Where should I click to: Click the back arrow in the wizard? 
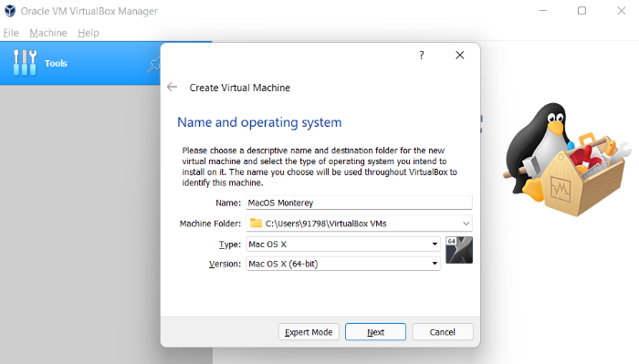coord(172,87)
